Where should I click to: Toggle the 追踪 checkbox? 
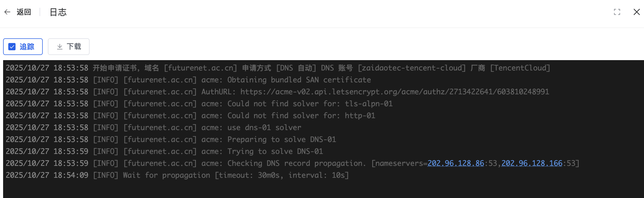tap(12, 47)
